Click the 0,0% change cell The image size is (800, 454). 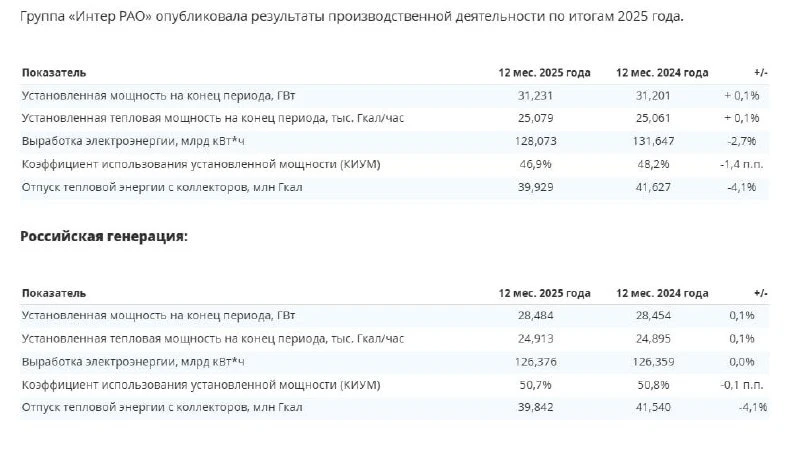click(744, 362)
